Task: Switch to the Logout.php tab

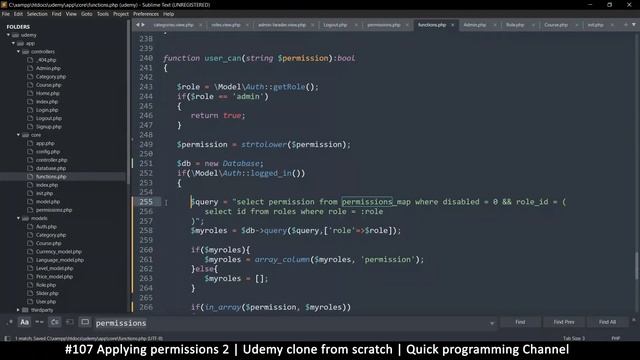Action: click(x=335, y=25)
